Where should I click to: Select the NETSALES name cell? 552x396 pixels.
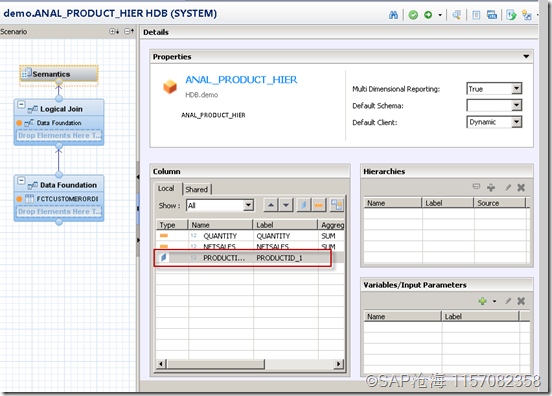pos(220,246)
